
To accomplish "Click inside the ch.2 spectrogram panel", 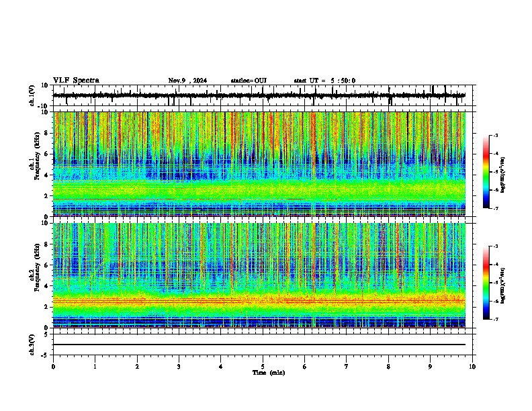I will (259, 275).
